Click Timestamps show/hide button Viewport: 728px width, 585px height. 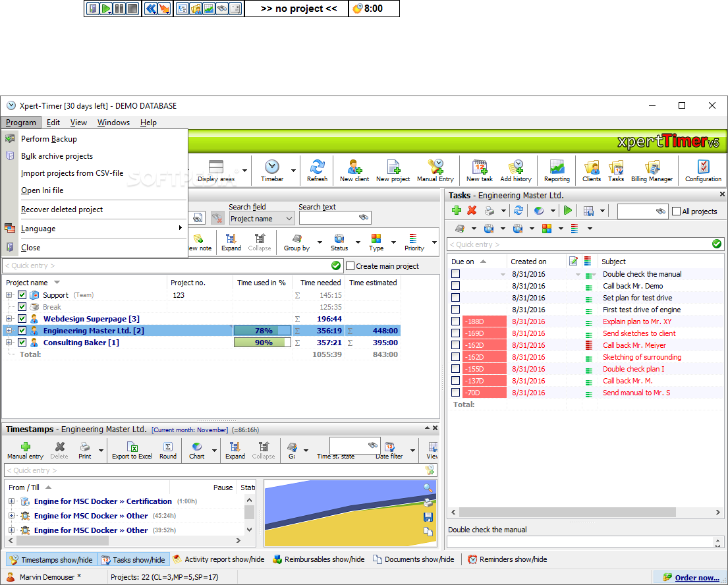(x=51, y=559)
